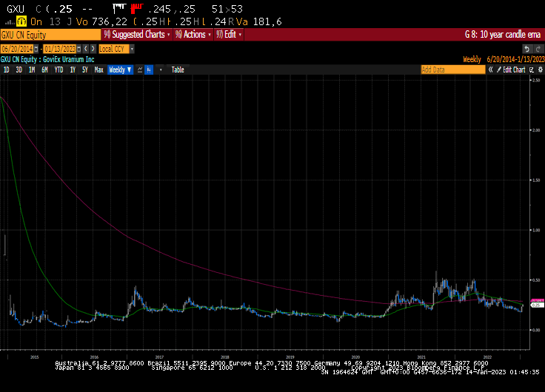
Task: Switch to line chart style icon
Action: pos(140,70)
